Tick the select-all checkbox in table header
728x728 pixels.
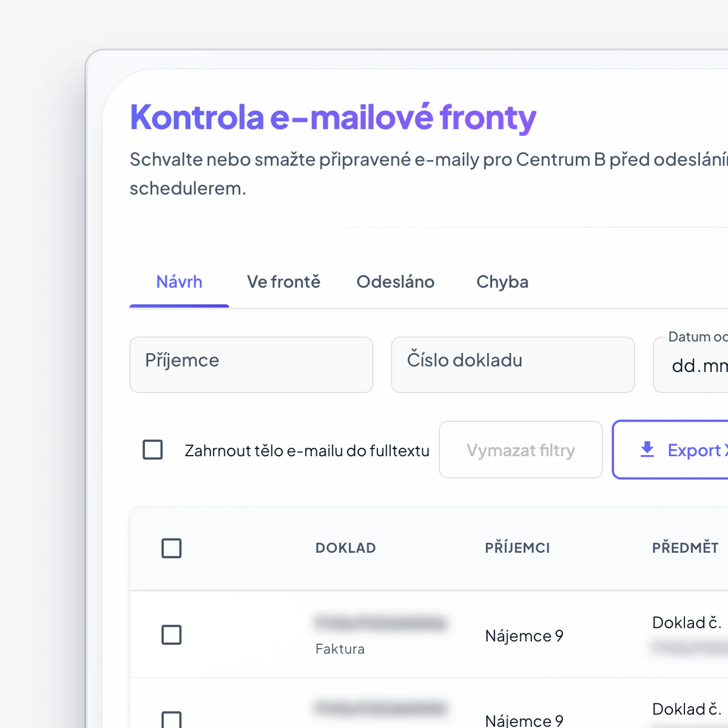click(x=172, y=548)
